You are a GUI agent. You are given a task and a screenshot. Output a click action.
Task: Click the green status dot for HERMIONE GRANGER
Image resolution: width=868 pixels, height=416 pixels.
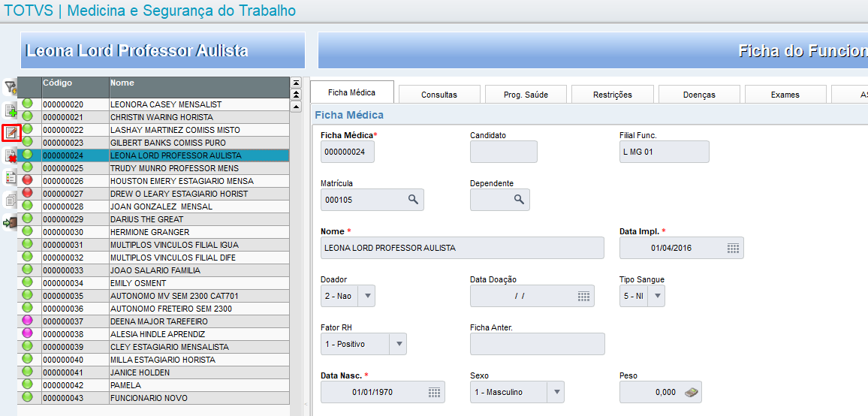point(27,231)
